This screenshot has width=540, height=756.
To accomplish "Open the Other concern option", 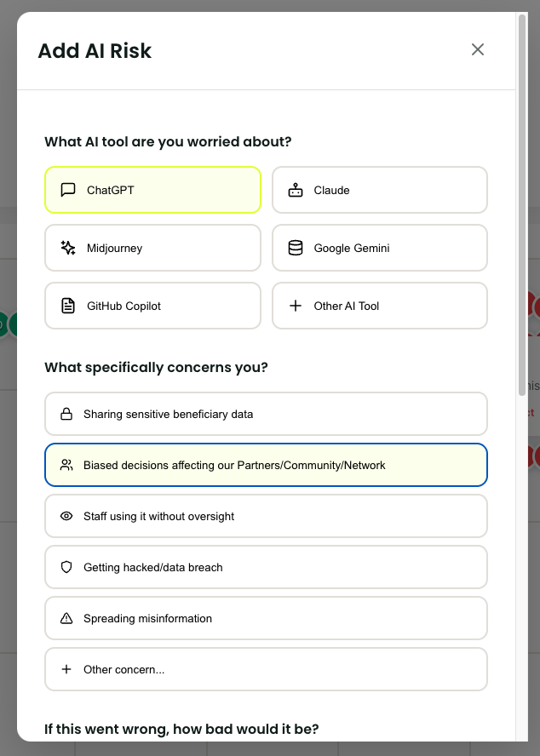I will tap(266, 669).
